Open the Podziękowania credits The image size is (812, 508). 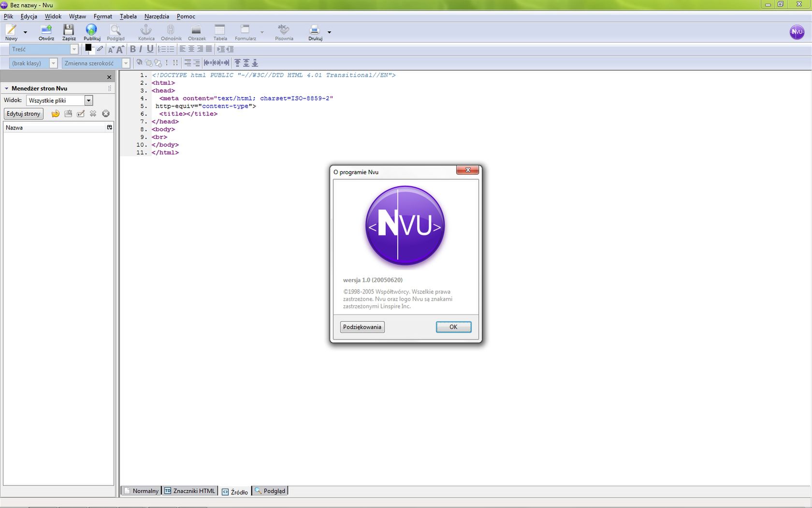362,327
